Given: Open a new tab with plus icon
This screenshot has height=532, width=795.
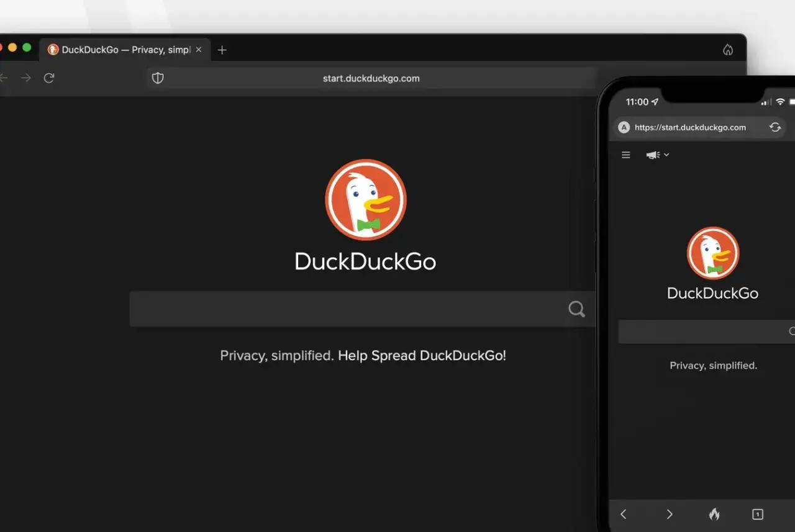Looking at the screenshot, I should [x=222, y=50].
